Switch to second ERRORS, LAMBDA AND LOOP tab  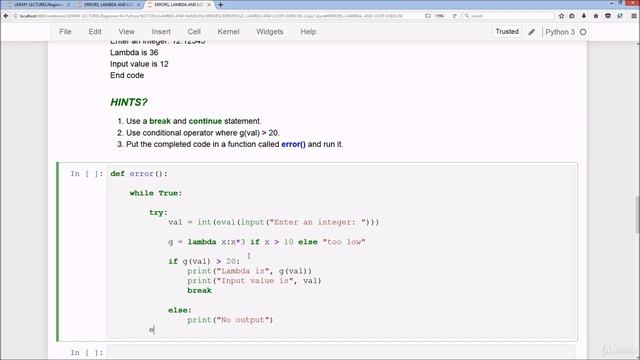point(107,4)
